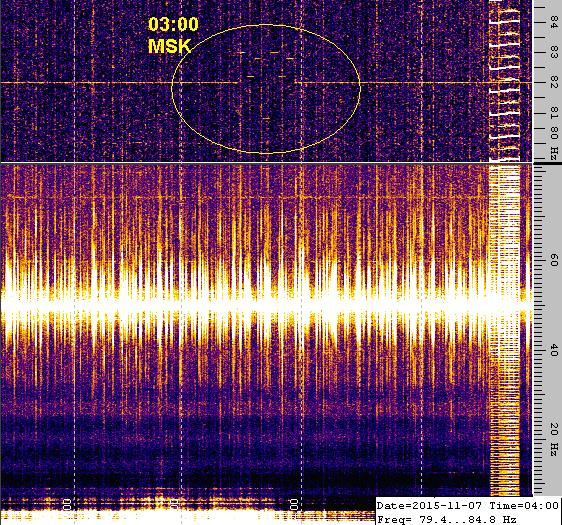
Task: Click the Date=2015-11-07 Time=04:00 info line
Action: [467, 506]
